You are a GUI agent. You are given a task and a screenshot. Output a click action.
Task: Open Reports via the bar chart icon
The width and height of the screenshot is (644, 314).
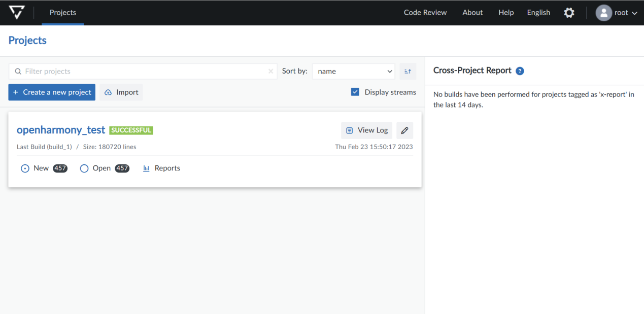(146, 168)
